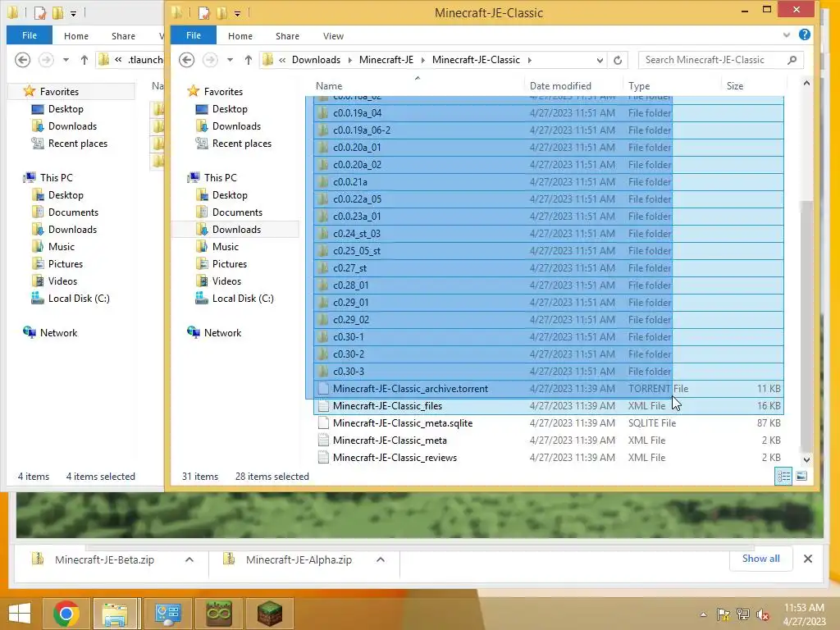Show hidden tray icons arrow

(703, 615)
